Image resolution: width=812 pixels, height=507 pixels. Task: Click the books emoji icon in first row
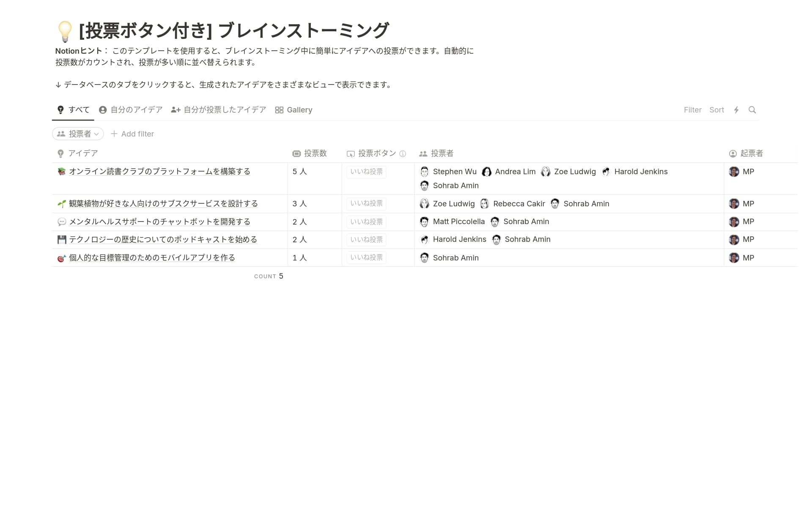[x=62, y=172]
